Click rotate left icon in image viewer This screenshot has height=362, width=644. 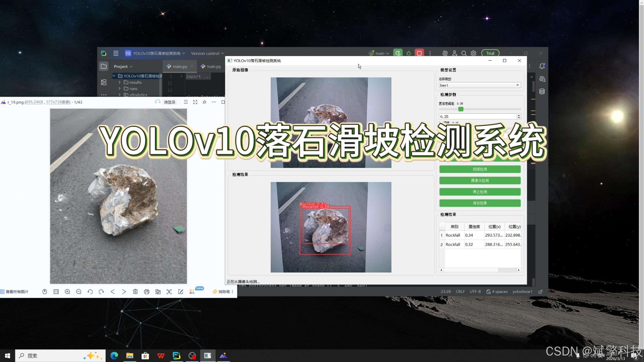point(90,292)
